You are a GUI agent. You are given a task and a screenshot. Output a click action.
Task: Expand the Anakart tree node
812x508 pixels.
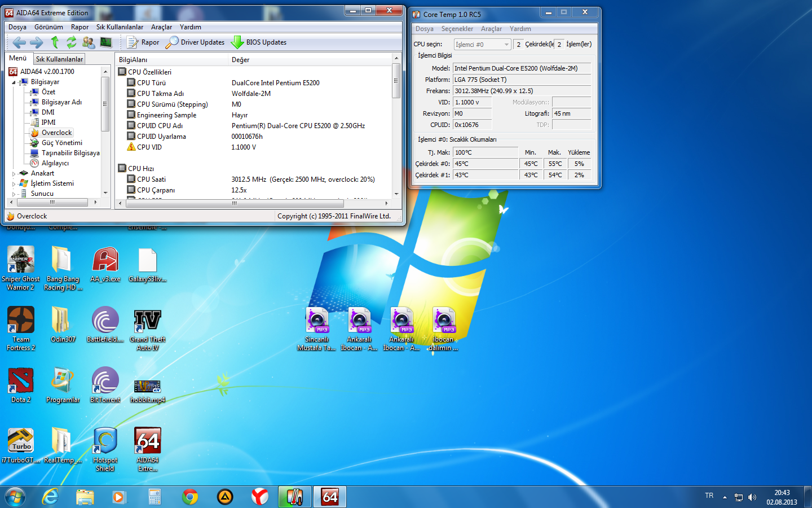pos(14,174)
